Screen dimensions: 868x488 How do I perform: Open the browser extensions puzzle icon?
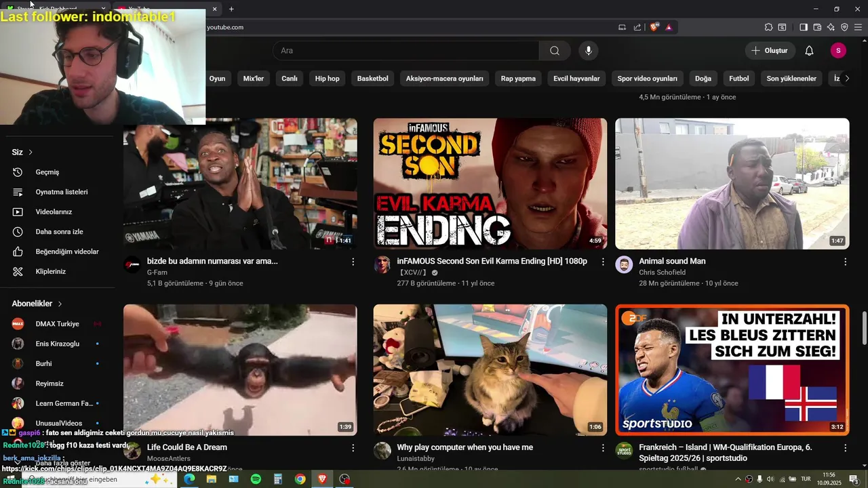pyautogui.click(x=768, y=27)
